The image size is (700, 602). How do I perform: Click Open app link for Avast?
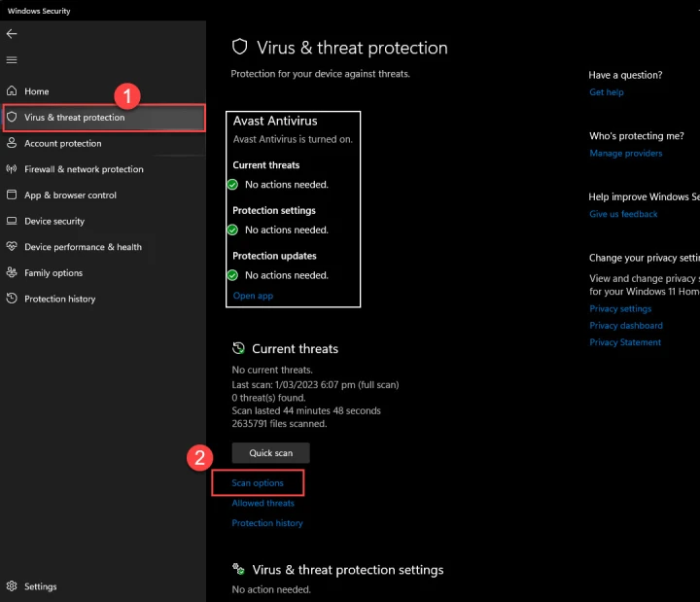(x=253, y=296)
